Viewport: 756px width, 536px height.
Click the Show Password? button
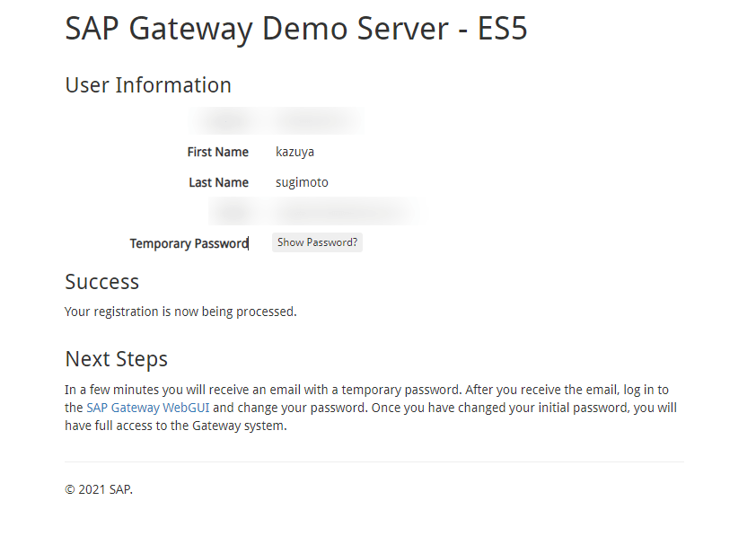(x=317, y=242)
